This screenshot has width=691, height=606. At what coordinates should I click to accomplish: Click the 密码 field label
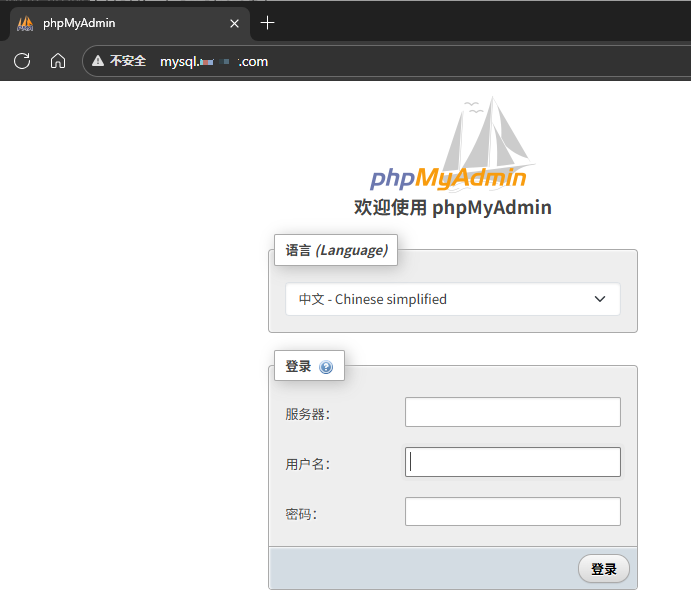tap(301, 514)
